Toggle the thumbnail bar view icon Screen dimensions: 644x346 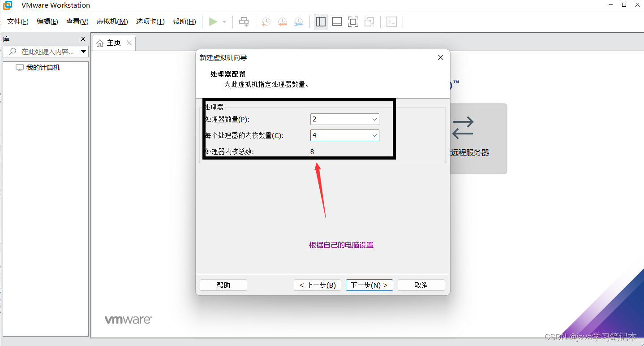337,22
